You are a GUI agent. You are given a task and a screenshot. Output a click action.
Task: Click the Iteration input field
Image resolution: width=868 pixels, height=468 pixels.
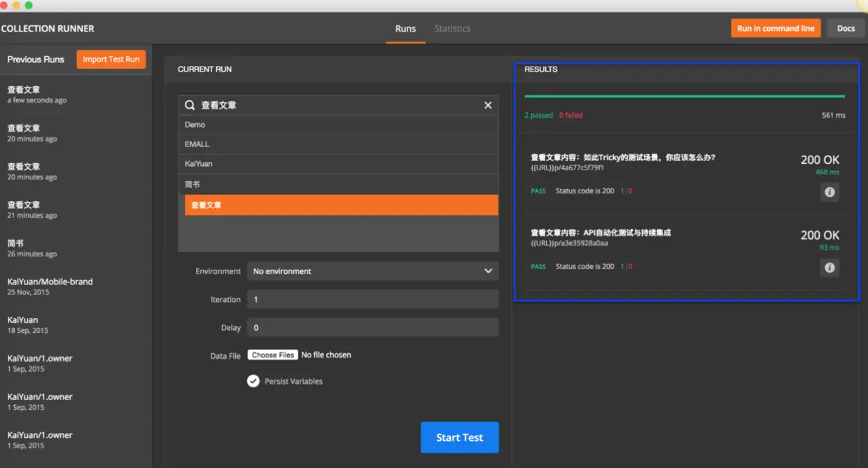click(x=373, y=299)
